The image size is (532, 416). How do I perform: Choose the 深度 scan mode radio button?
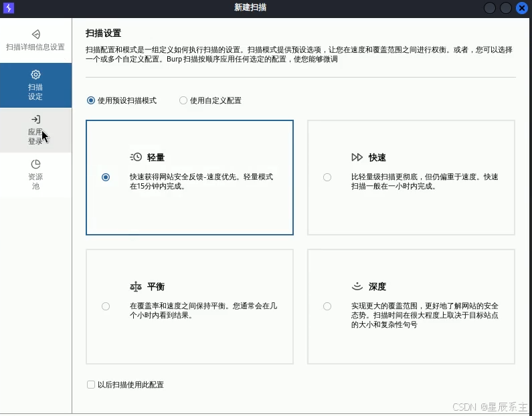(x=327, y=306)
